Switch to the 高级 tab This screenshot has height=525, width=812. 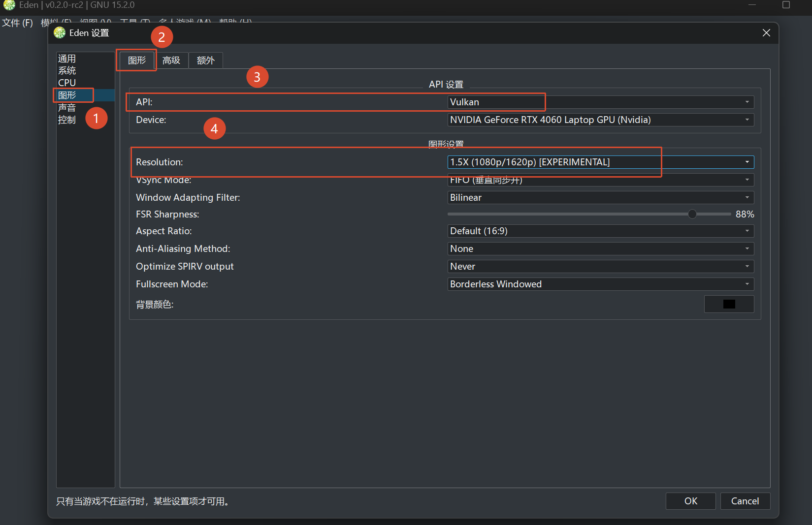171,60
